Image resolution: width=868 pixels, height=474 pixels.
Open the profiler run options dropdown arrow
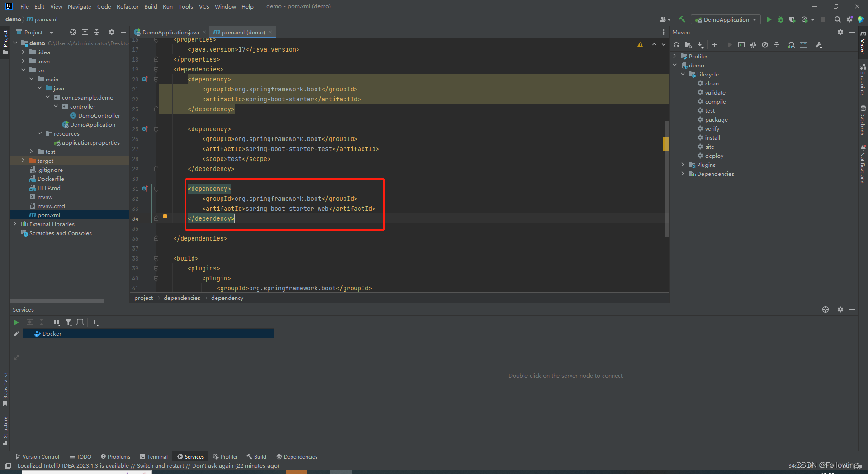[813, 20]
